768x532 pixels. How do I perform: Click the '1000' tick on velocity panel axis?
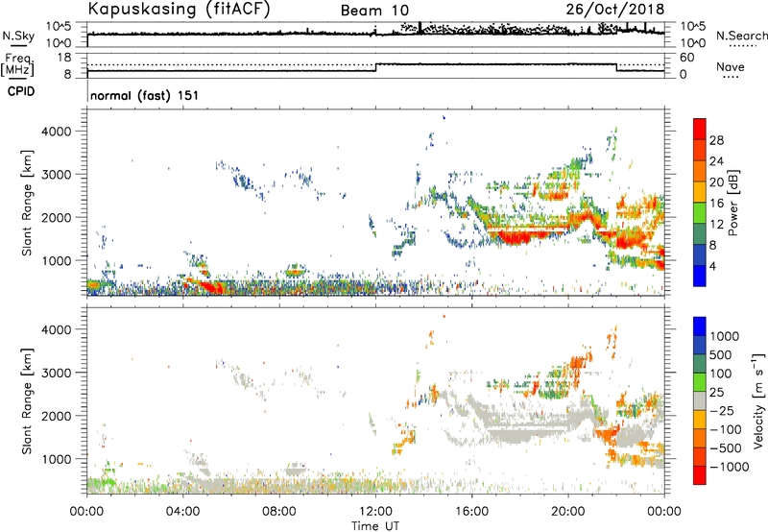tap(57, 459)
